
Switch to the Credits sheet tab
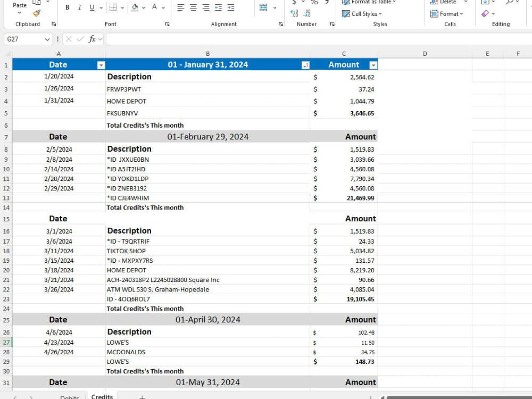(x=102, y=396)
